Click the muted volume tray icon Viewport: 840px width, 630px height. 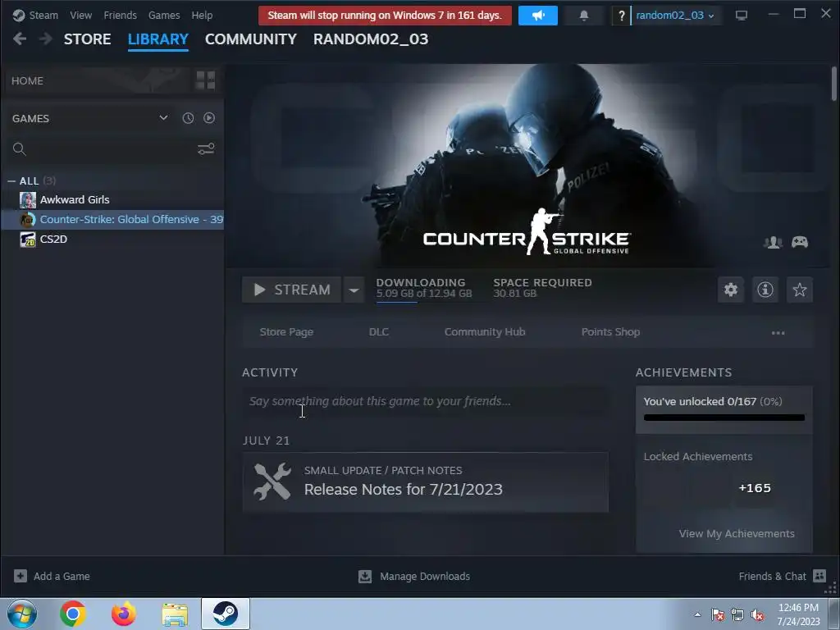tap(757, 615)
